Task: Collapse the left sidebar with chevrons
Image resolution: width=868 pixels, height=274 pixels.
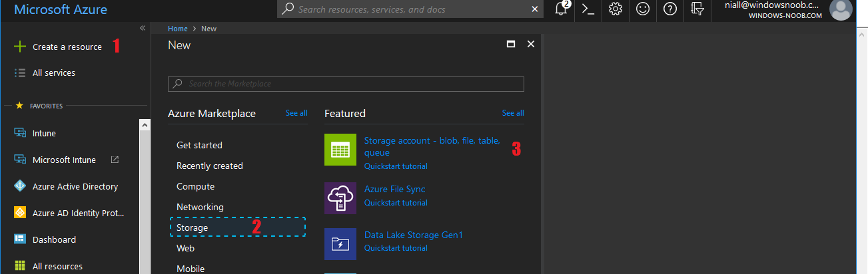Action: (142, 28)
